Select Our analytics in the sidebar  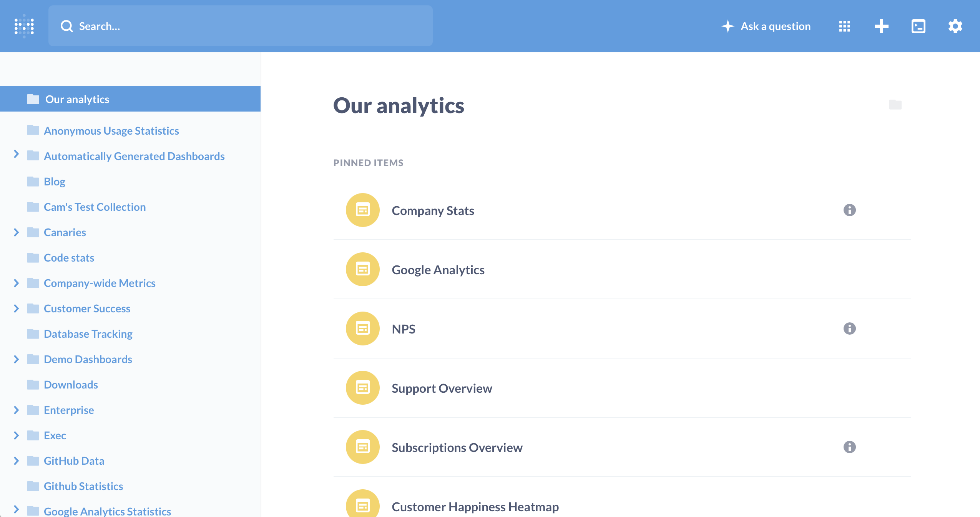[77, 99]
